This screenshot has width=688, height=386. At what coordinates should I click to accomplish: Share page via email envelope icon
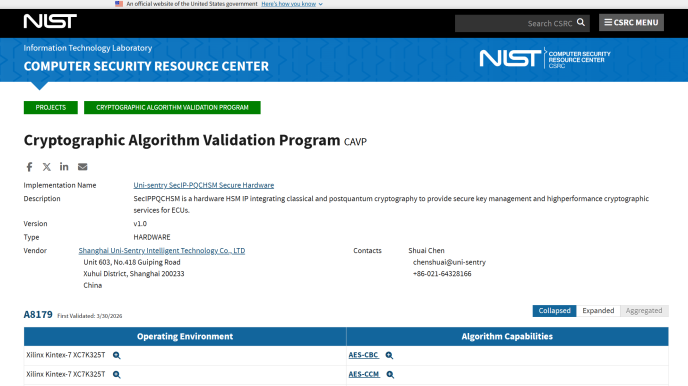82,167
